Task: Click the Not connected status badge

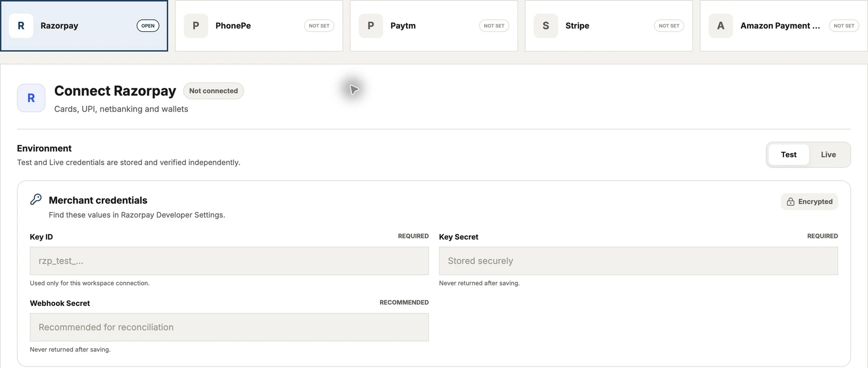Action: tap(213, 91)
